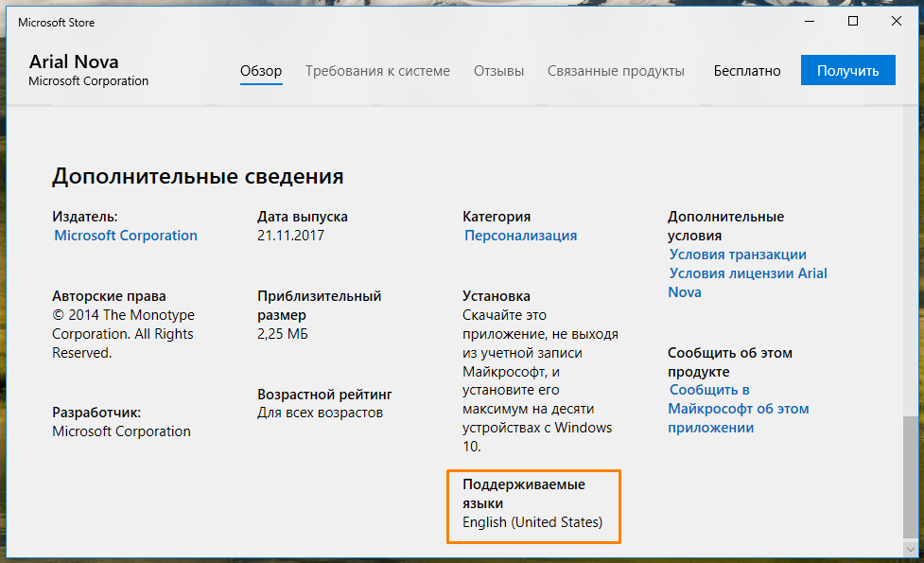Maximize the Microsoft Store window
Image resolution: width=924 pixels, height=563 pixels.
point(853,21)
